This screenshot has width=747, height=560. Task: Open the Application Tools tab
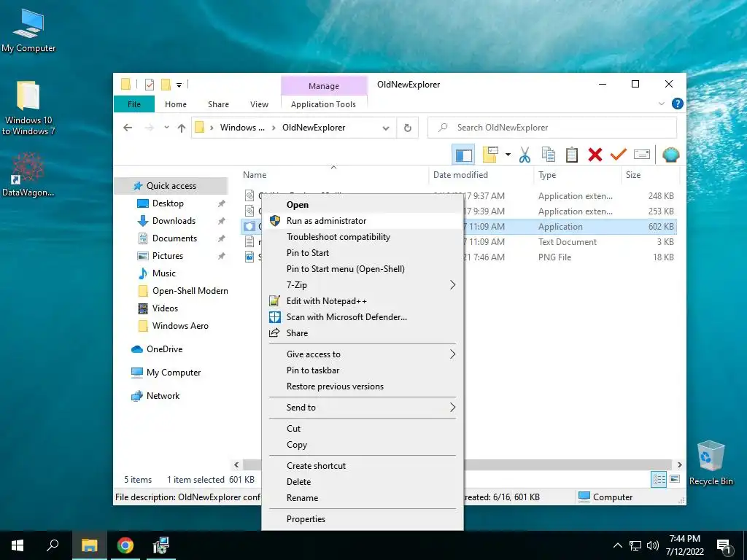tap(323, 104)
